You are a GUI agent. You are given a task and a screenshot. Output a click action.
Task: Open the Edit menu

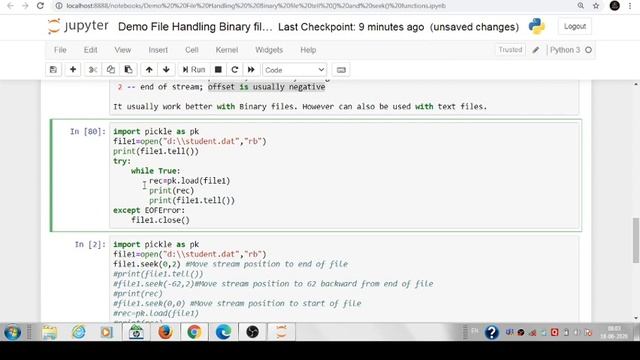[x=91, y=50]
